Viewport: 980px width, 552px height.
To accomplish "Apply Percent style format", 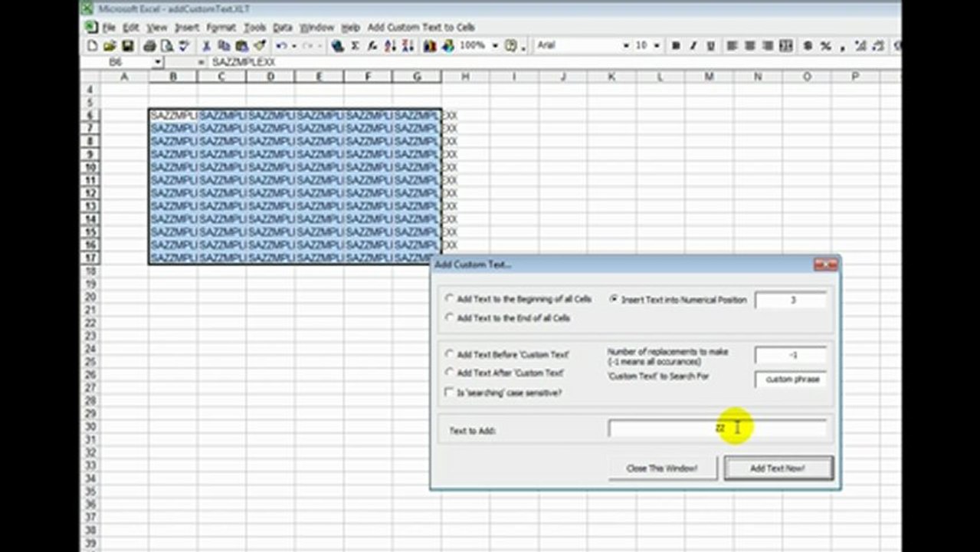I will (x=826, y=46).
